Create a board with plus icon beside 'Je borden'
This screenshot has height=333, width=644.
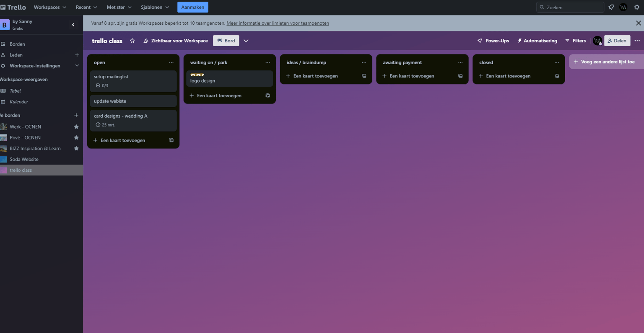(x=76, y=115)
